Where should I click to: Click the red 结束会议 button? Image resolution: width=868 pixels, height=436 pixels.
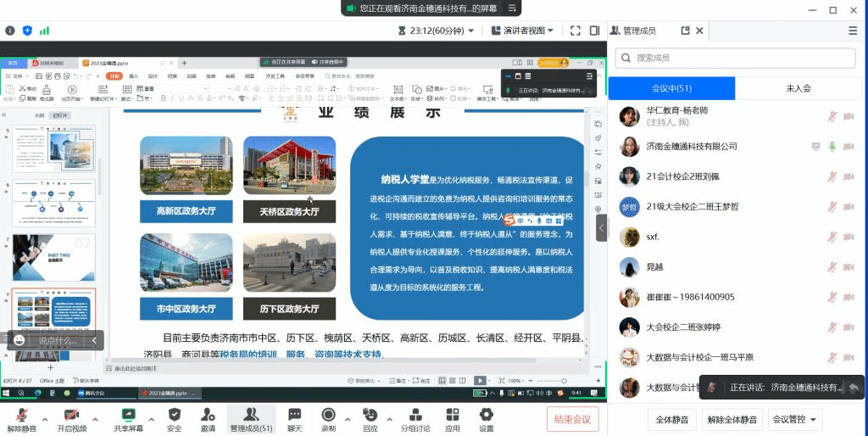coord(572,419)
